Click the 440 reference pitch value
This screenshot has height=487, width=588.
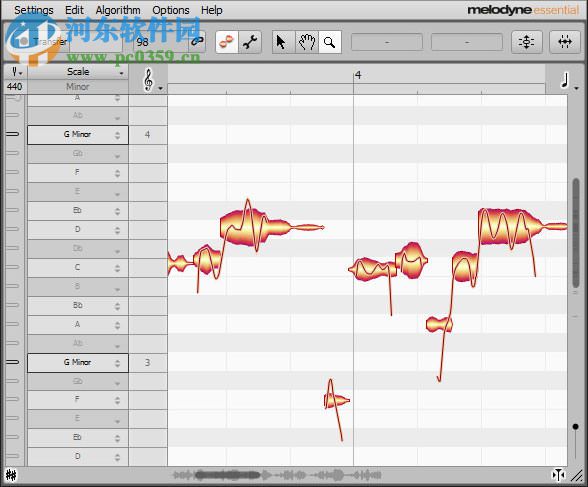[x=15, y=87]
